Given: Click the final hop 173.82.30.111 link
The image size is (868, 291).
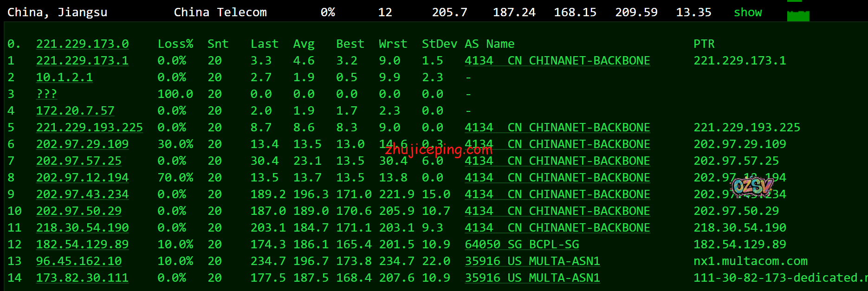Looking at the screenshot, I should point(83,278).
